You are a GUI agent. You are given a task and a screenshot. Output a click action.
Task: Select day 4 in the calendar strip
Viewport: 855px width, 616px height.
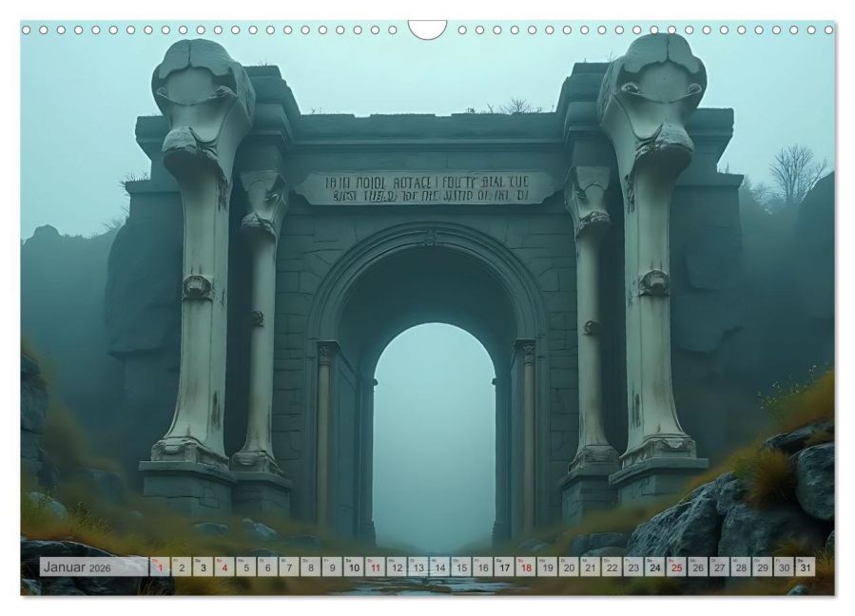(224, 567)
